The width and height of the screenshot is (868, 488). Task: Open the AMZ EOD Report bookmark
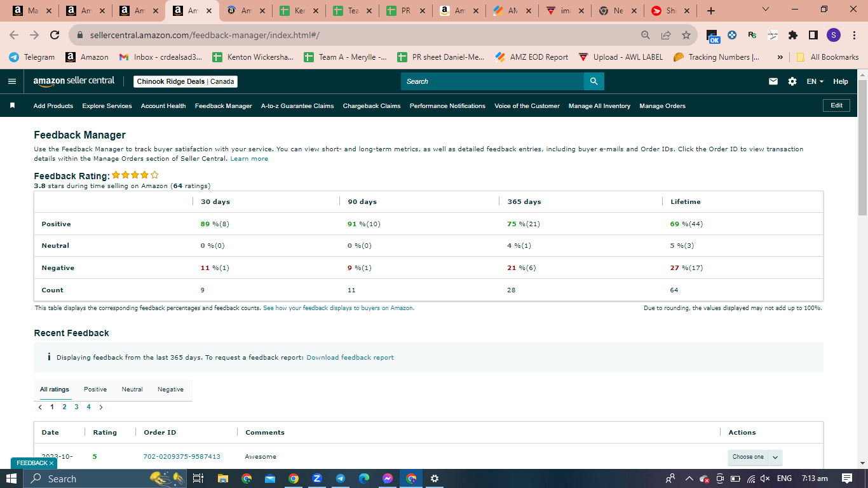532,57
